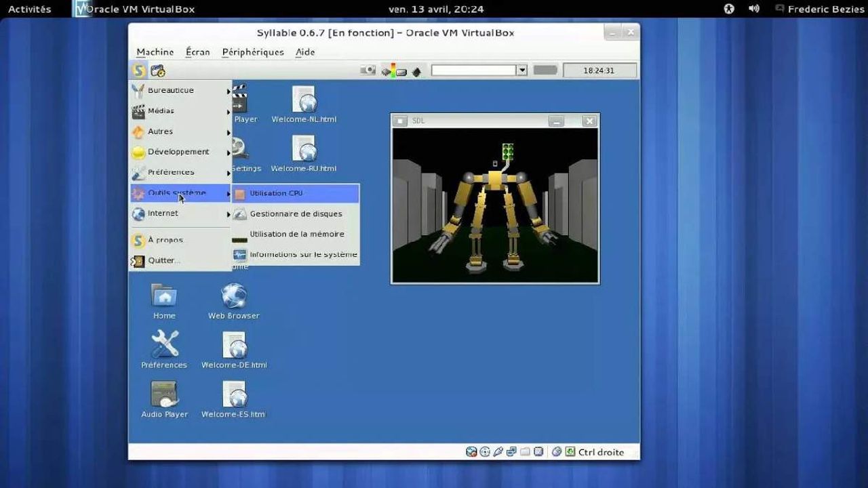Viewport: 868px width, 488px height.
Task: Click the Syllable S start menu icon
Action: click(x=138, y=70)
